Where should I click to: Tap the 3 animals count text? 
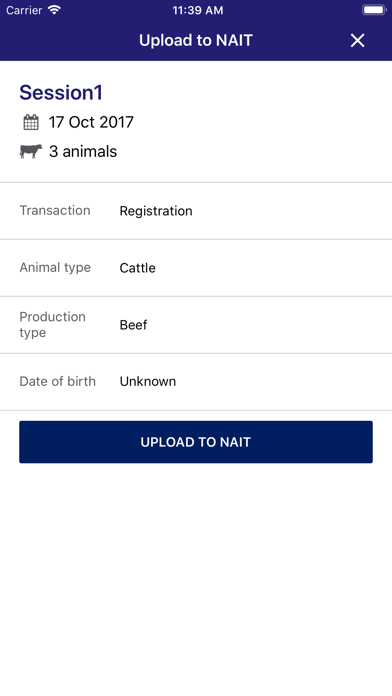click(x=83, y=151)
